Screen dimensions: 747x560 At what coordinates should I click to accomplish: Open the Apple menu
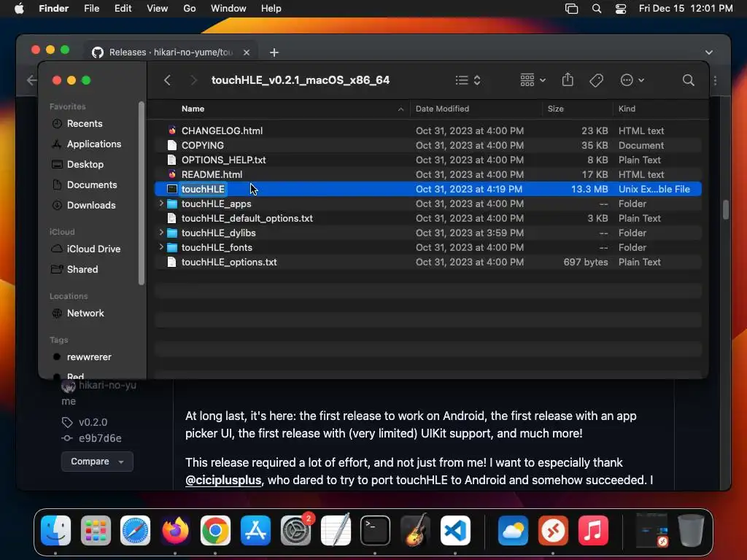19,9
